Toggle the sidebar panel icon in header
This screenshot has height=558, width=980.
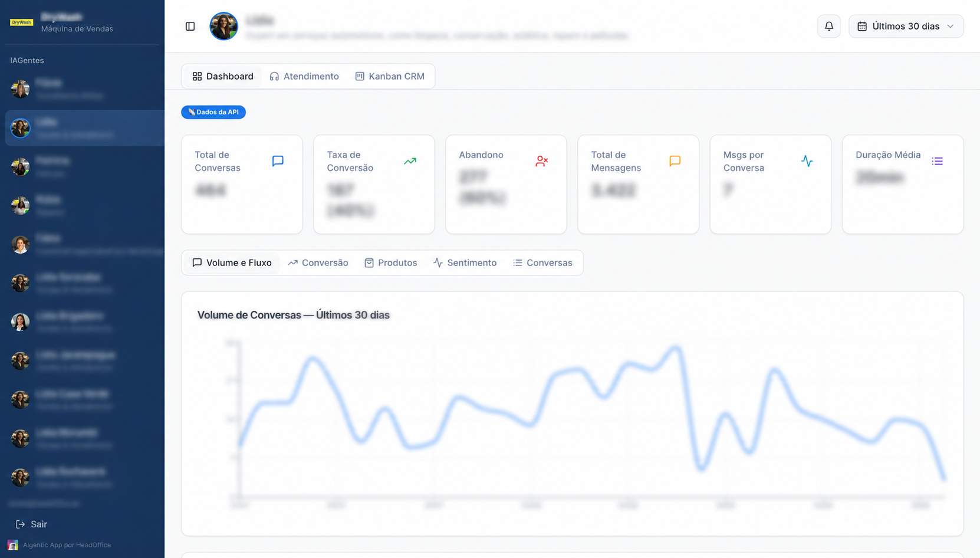[x=190, y=27]
